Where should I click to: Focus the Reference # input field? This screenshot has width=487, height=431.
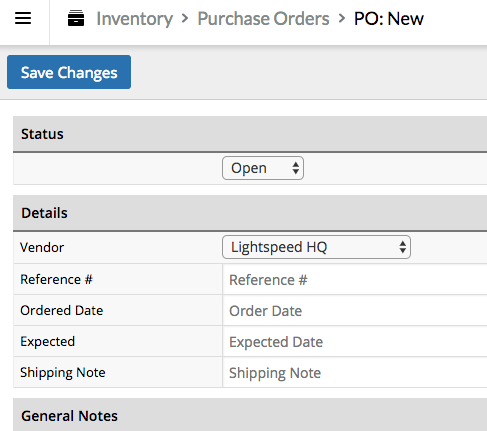[355, 279]
